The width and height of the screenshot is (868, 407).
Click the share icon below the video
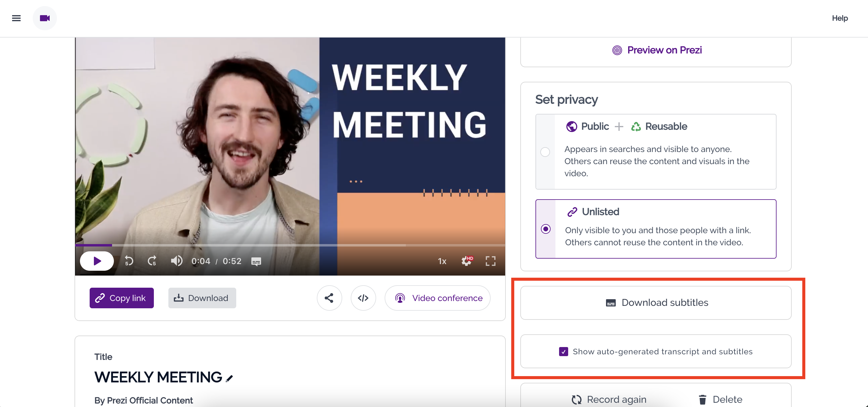pyautogui.click(x=330, y=297)
